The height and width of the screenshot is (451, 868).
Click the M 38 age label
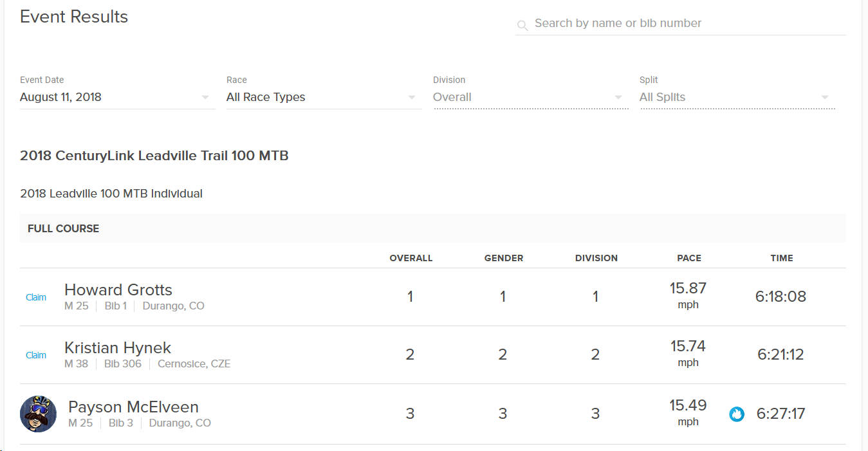(77, 364)
